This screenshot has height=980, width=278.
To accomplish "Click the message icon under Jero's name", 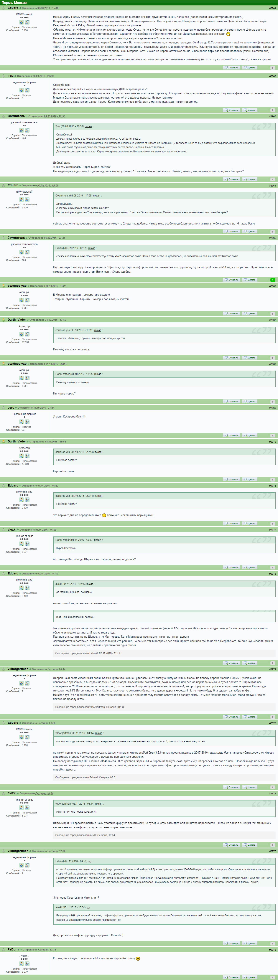I will [27, 422].
